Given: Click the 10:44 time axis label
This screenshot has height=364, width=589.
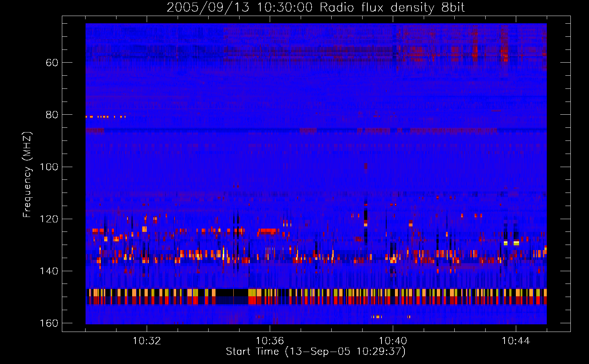Looking at the screenshot, I should (x=516, y=341).
